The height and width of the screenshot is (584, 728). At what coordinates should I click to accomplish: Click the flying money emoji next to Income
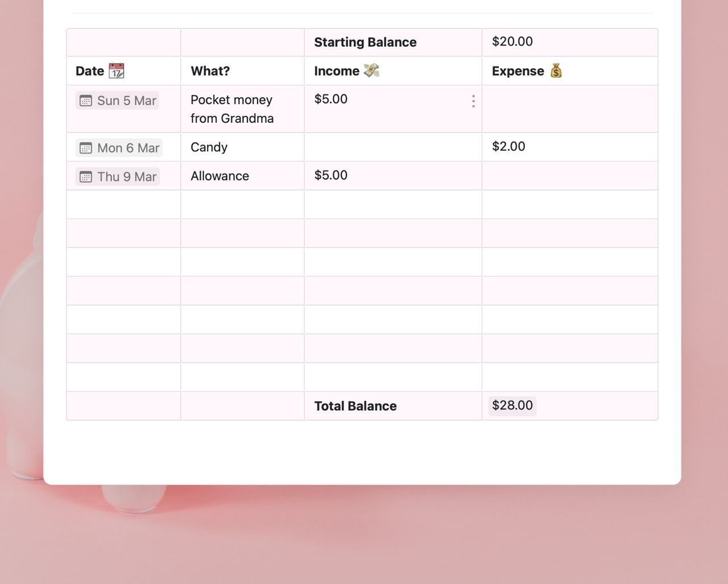click(371, 71)
